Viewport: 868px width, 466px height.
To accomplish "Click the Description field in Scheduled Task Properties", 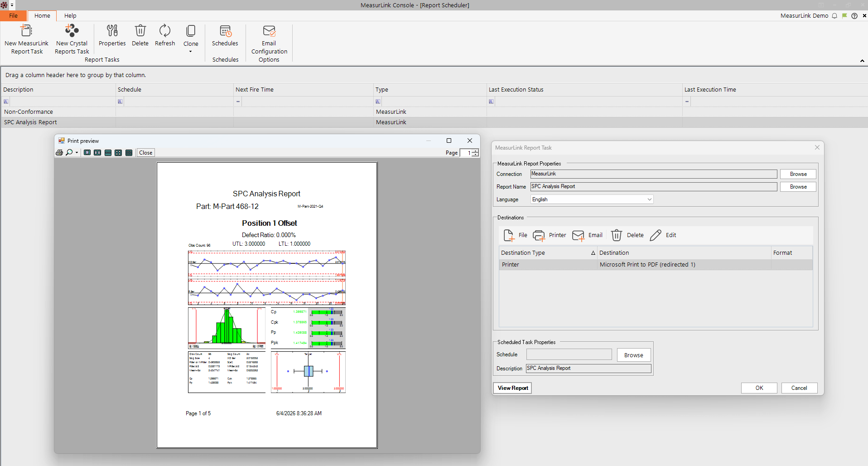I will [x=588, y=369].
